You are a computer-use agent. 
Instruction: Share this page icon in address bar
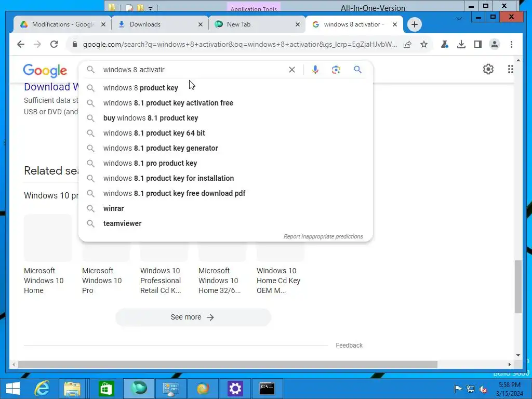coord(407,44)
